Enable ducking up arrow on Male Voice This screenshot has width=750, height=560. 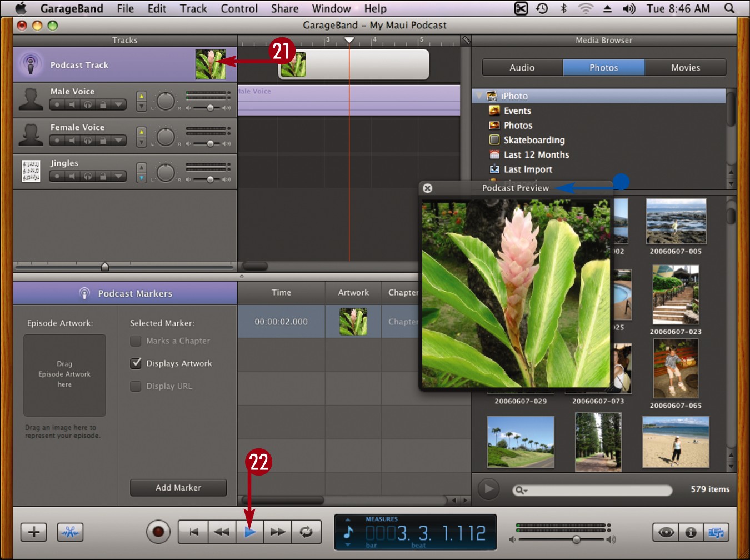tap(142, 96)
